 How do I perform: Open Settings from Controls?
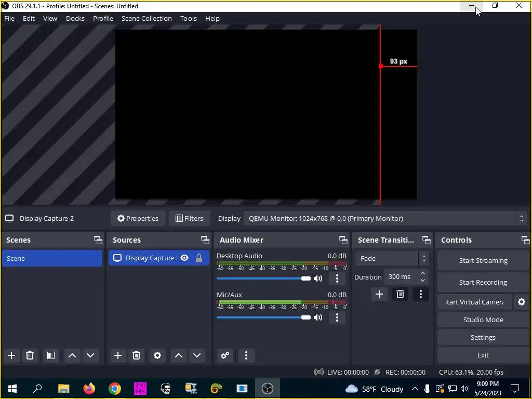click(x=483, y=337)
